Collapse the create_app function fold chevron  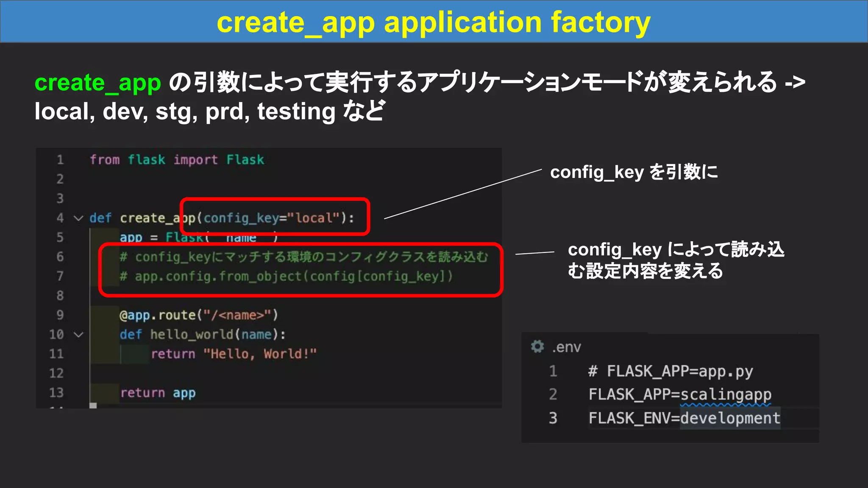tap(78, 218)
